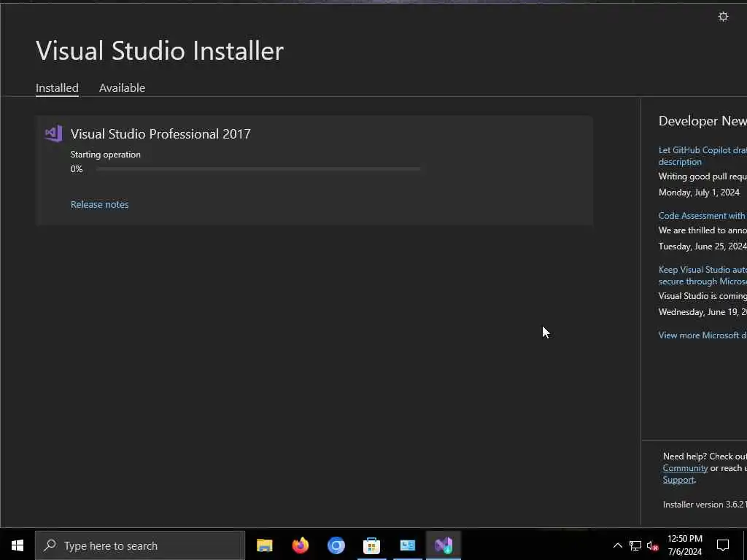Open the Support link
747x560 pixels.
point(678,480)
